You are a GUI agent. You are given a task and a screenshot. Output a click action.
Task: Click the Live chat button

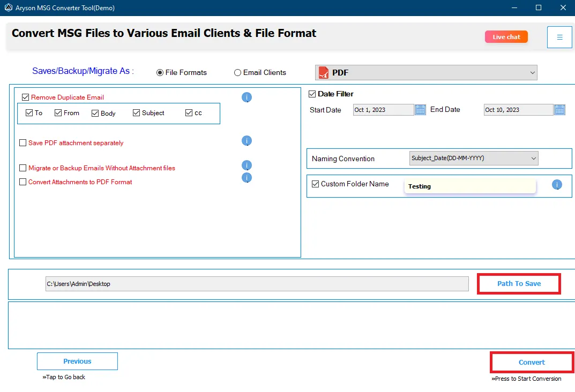(x=506, y=36)
